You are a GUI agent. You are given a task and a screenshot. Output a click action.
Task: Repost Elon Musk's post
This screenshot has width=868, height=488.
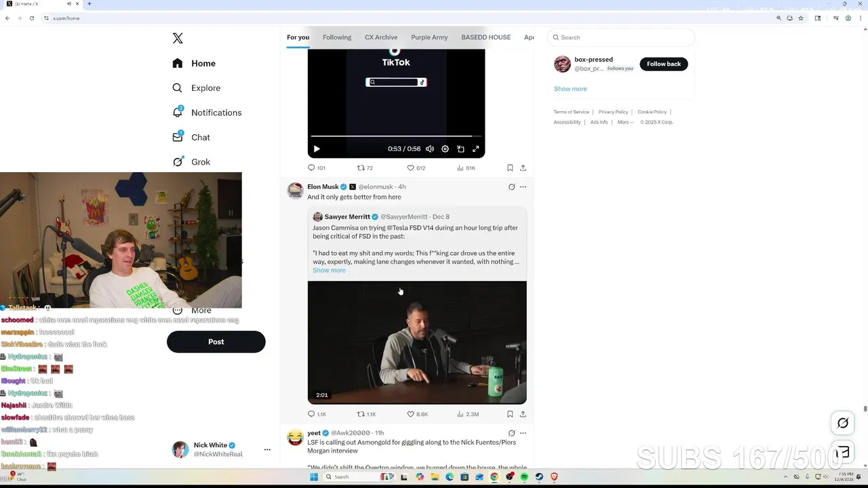pos(366,414)
